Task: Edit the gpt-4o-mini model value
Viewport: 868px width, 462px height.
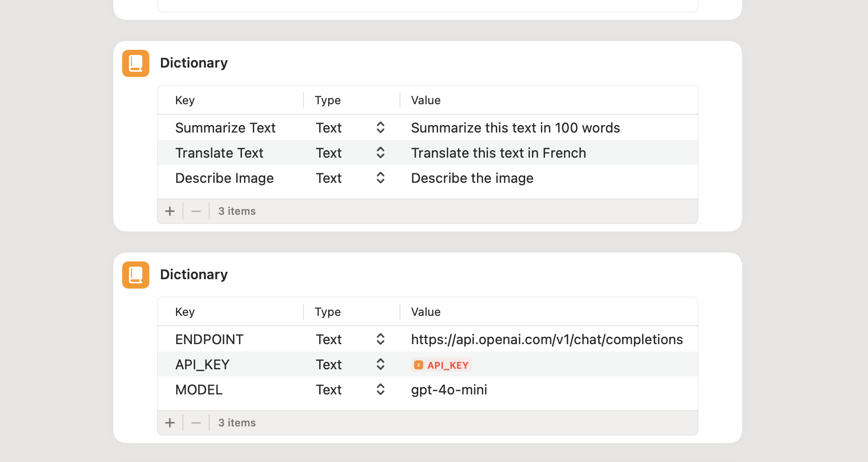Action: pos(449,390)
